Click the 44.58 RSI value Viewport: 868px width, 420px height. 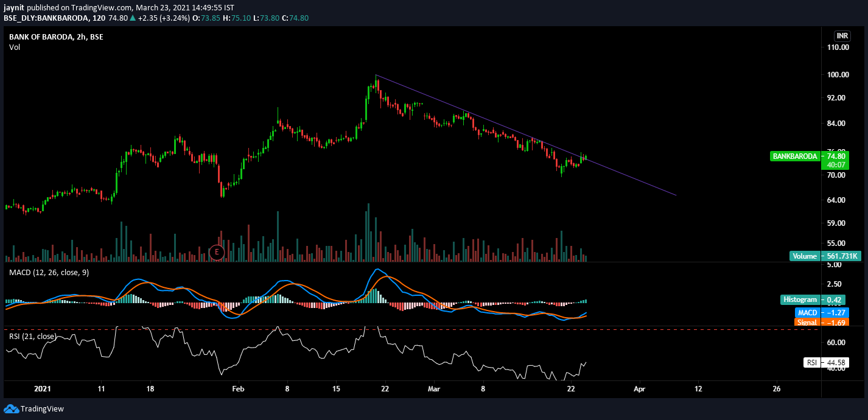click(836, 363)
